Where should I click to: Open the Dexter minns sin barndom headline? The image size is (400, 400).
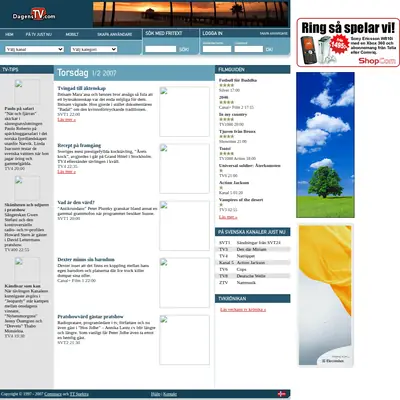86,259
